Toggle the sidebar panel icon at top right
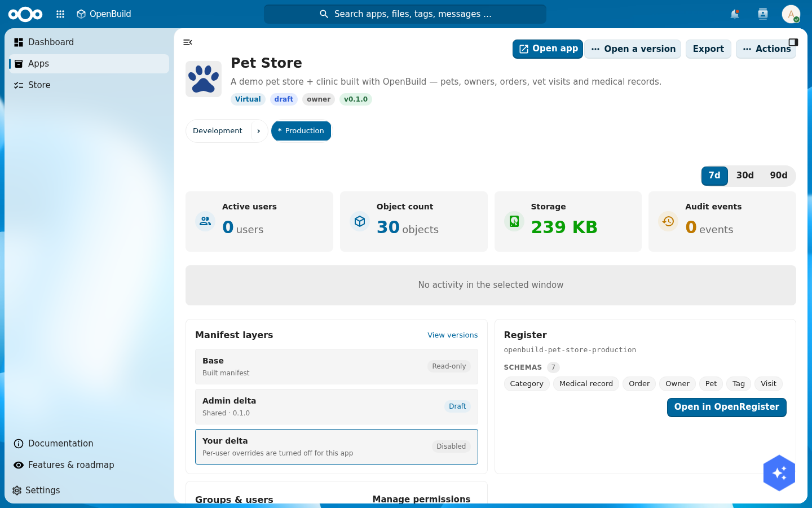Screen dimensions: 812x508 (793, 42)
